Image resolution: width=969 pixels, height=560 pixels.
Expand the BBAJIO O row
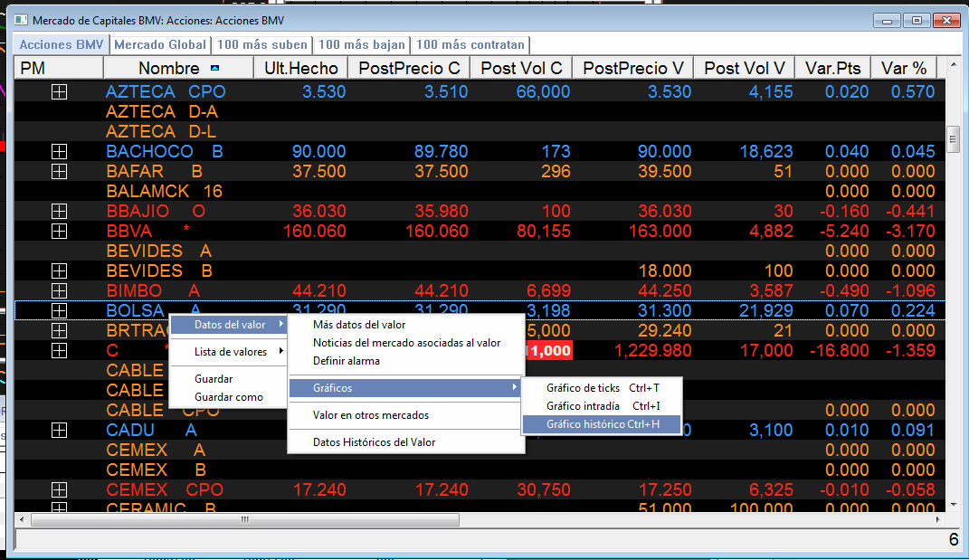pos(60,212)
